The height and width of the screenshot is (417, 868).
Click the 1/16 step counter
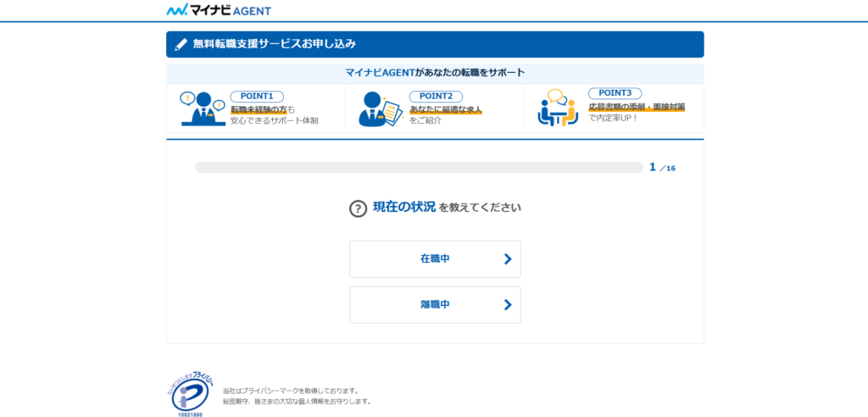click(x=663, y=167)
